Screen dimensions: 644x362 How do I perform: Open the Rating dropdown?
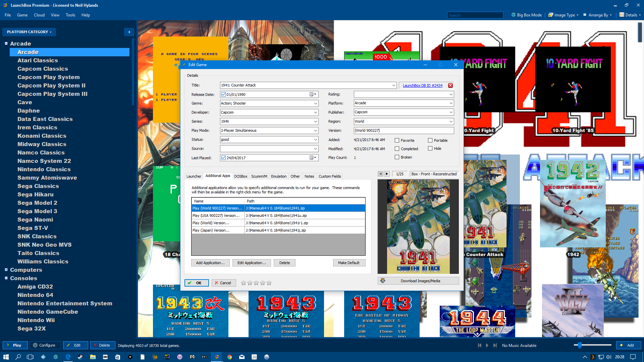pyautogui.click(x=451, y=95)
